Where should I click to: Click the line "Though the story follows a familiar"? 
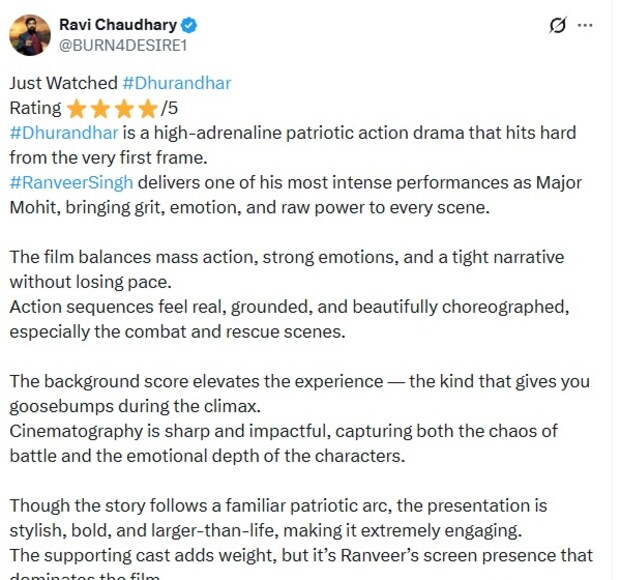[278, 506]
